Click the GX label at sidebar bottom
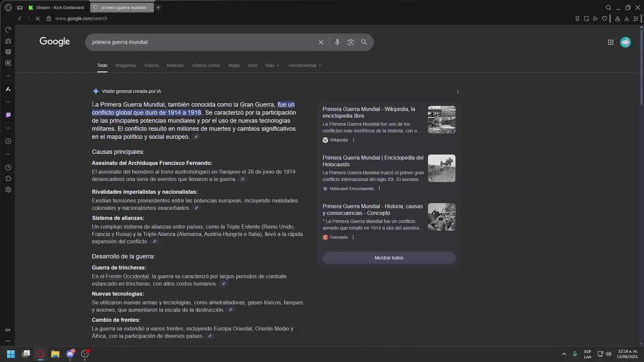 (8, 330)
